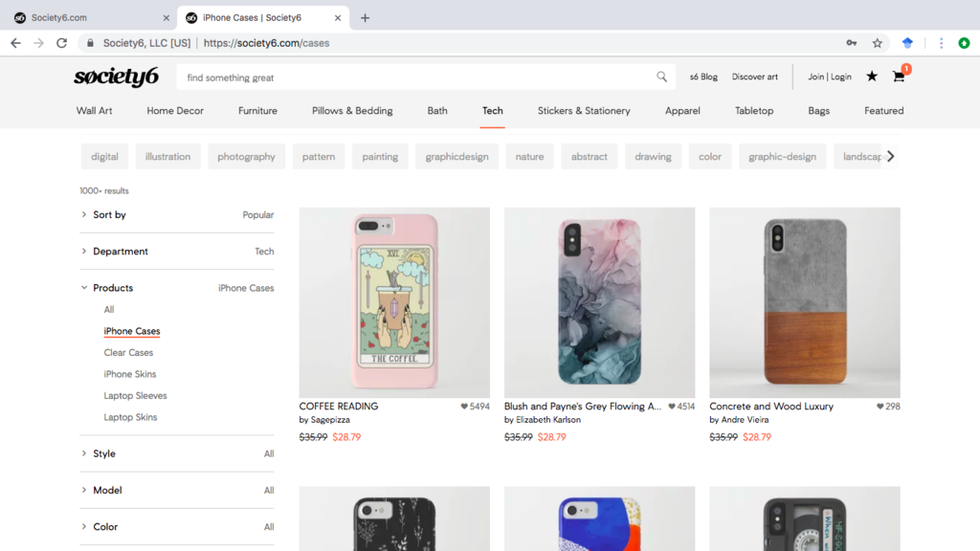The width and height of the screenshot is (980, 551).
Task: Click the blue extension icon in toolbar
Action: [907, 43]
